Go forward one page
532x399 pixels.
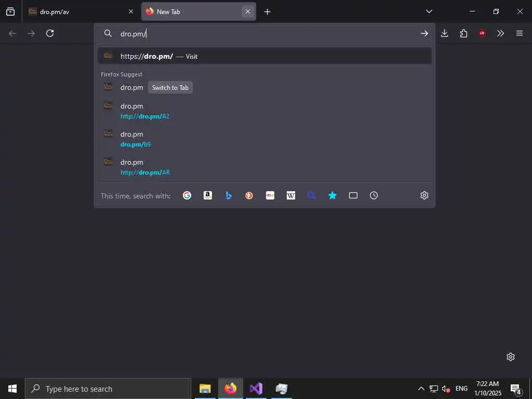[x=31, y=33]
